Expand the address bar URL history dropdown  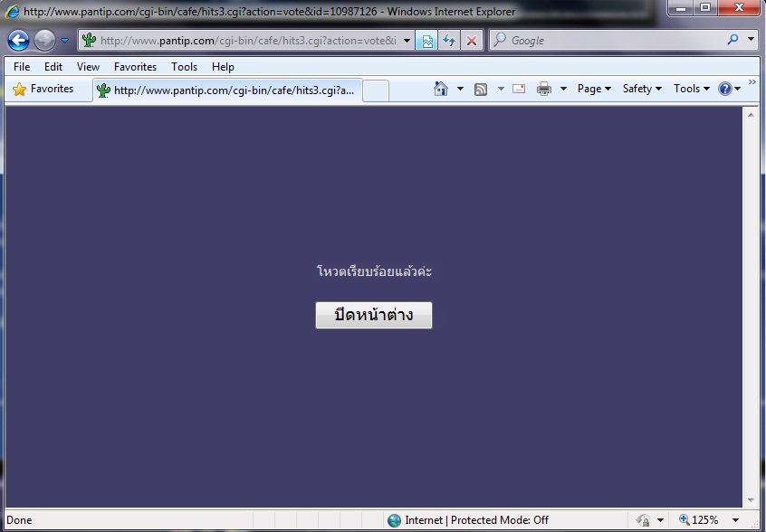(407, 41)
